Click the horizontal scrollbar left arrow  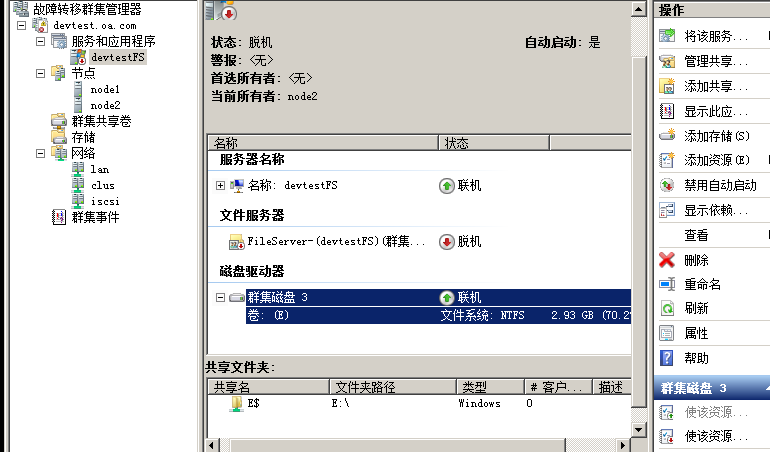coord(212,446)
